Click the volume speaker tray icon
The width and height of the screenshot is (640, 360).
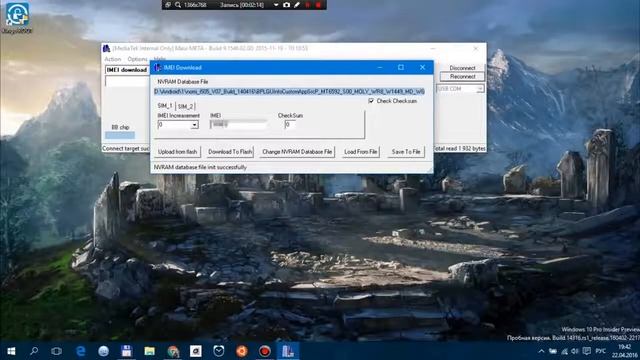(x=575, y=351)
